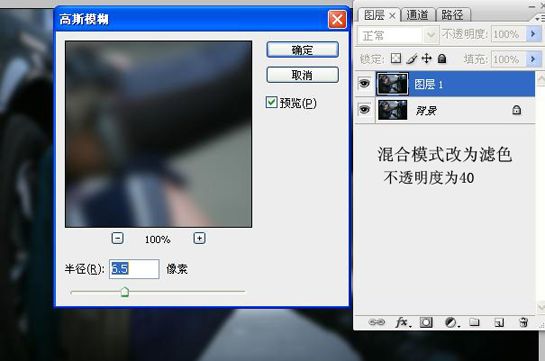This screenshot has width=545, height=361.
Task: Toggle the 预览(P) preview checkbox
Action: point(271,102)
